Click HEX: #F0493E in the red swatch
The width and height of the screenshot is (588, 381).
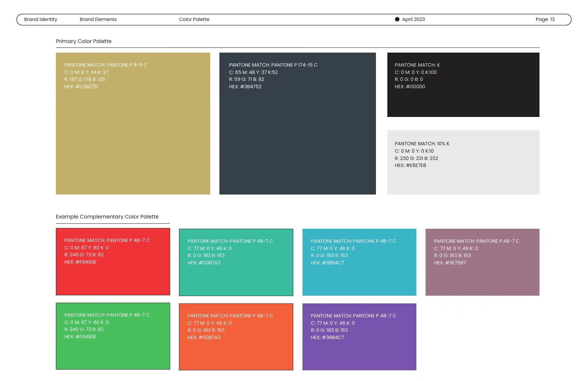pyautogui.click(x=80, y=262)
